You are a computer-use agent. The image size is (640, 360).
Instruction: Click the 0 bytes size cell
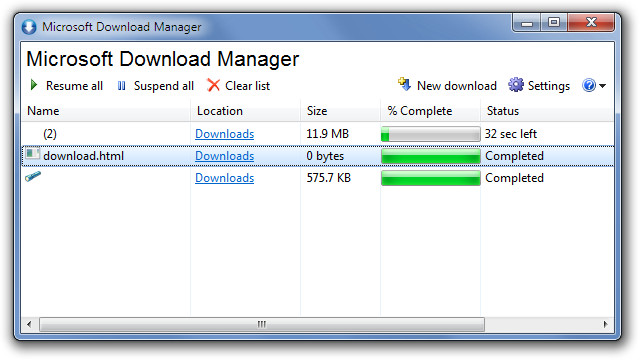click(x=325, y=156)
